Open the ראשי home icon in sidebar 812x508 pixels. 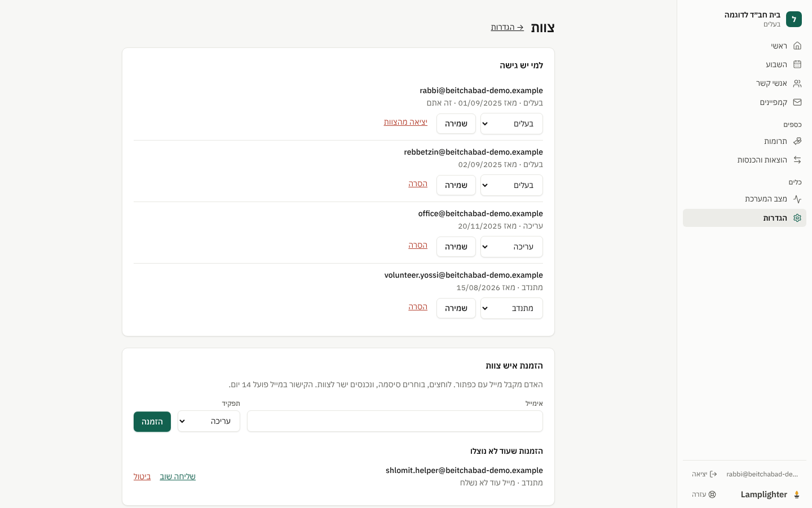click(797, 46)
